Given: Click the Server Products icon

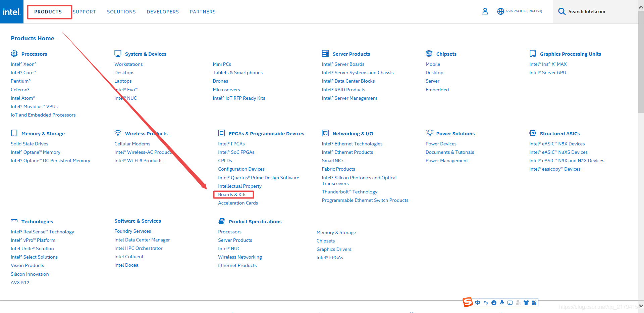Looking at the screenshot, I should pyautogui.click(x=325, y=53).
